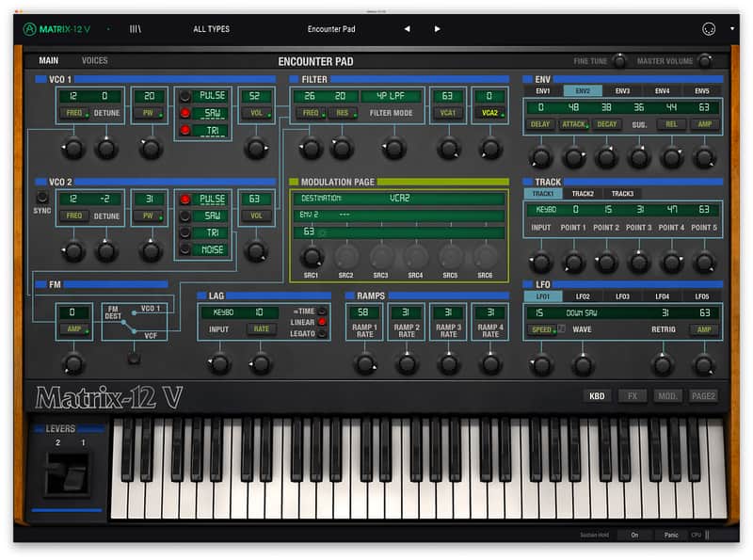This screenshot has width=753, height=560.
Task: Click the filter FREQ knob
Action: (x=311, y=149)
